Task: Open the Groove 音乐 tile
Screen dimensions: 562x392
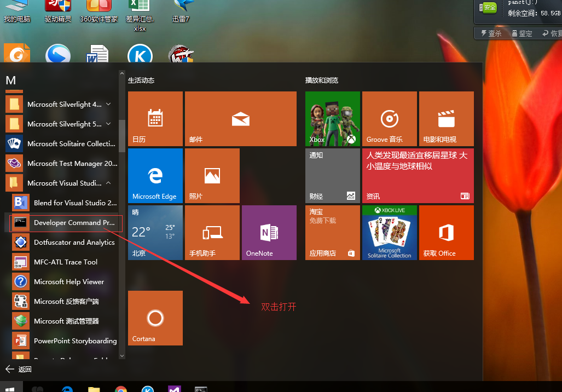Action: point(390,119)
